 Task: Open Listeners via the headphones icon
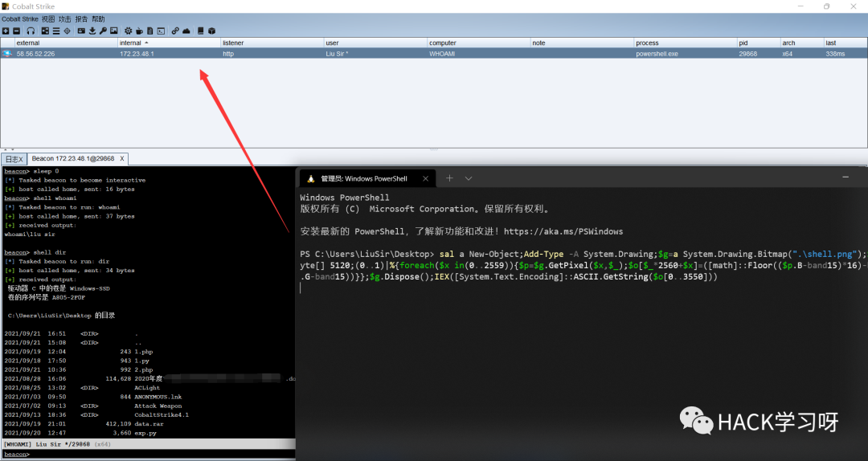click(x=31, y=31)
